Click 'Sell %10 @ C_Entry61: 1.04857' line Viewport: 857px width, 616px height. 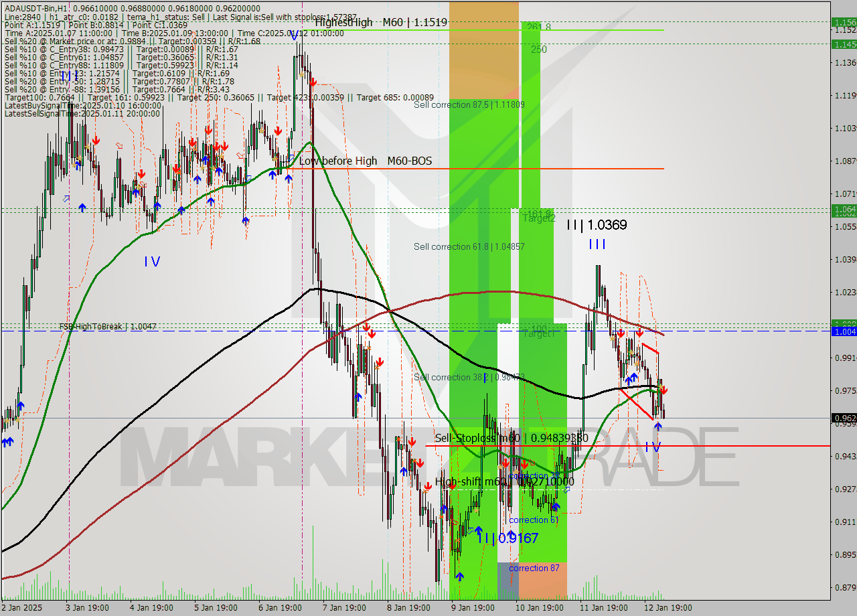[x=121, y=58]
